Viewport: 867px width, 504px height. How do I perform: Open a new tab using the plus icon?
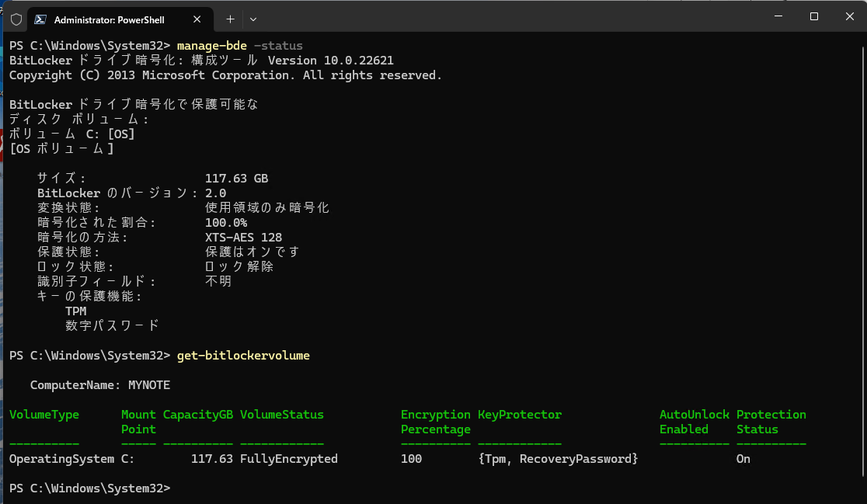[x=228, y=19]
